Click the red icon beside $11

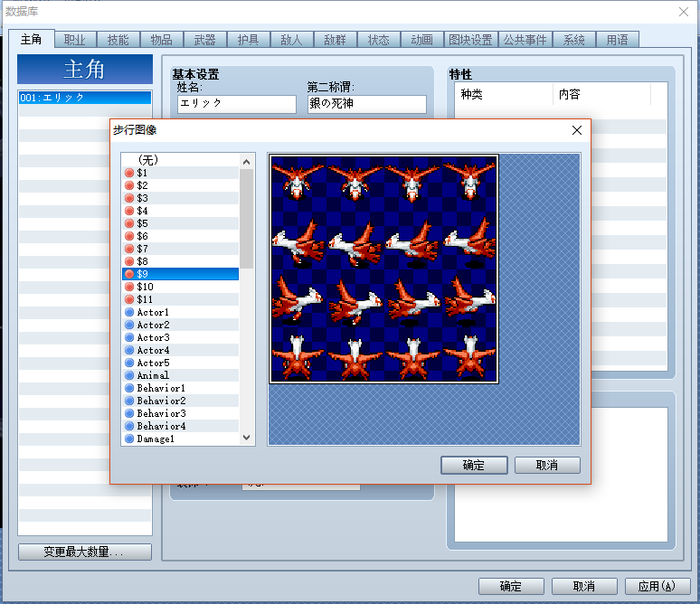tap(129, 299)
